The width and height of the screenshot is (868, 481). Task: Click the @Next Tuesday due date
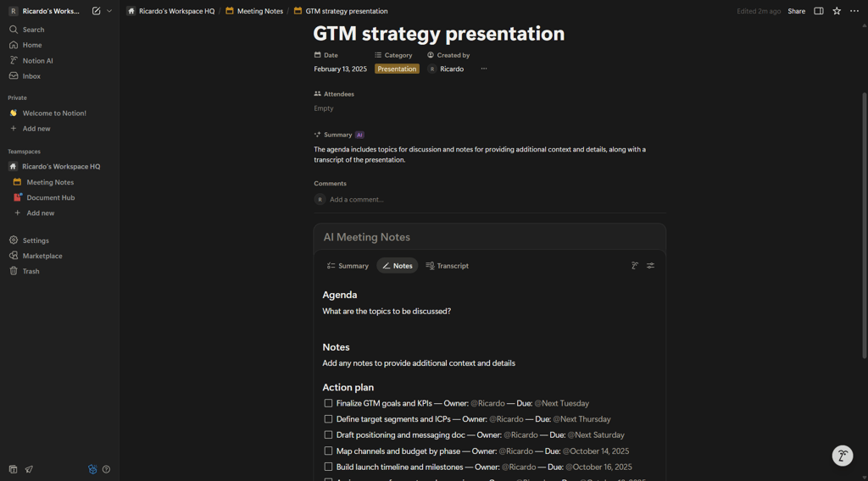[x=561, y=404]
